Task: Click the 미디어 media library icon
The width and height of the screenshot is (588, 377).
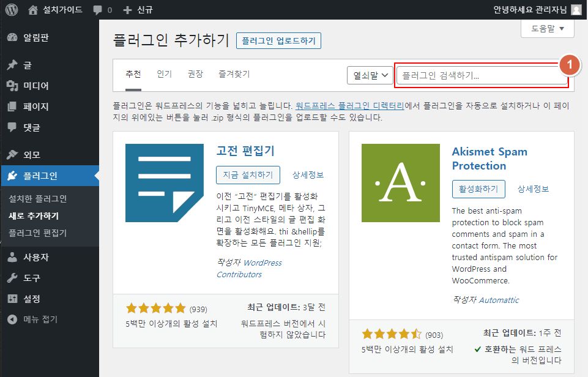Action: [12, 86]
